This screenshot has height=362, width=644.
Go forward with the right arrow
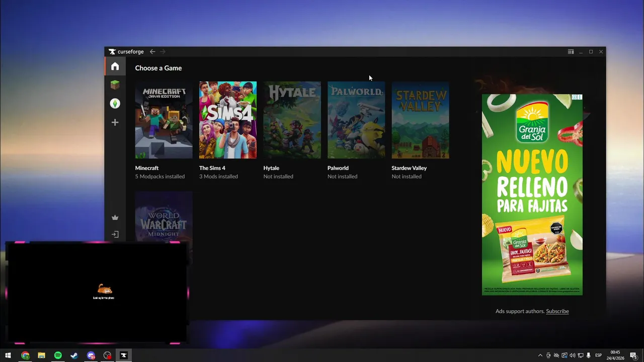pos(163,52)
